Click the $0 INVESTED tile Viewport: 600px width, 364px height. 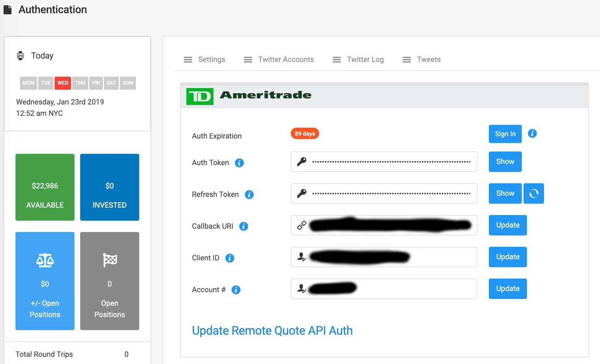[x=109, y=187]
